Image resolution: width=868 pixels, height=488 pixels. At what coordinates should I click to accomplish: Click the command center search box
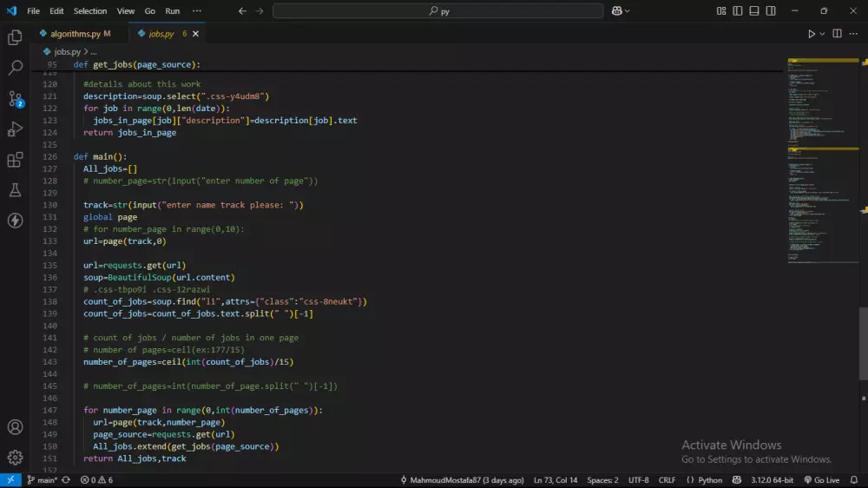click(437, 11)
